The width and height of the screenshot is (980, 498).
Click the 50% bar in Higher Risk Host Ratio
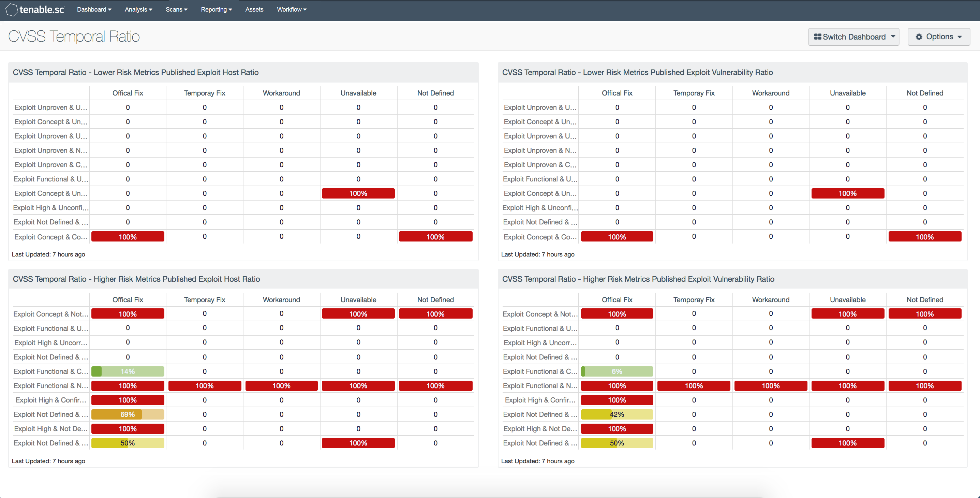[128, 443]
